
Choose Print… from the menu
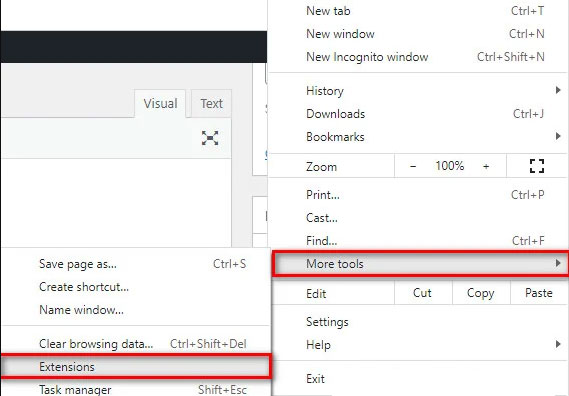click(418, 195)
